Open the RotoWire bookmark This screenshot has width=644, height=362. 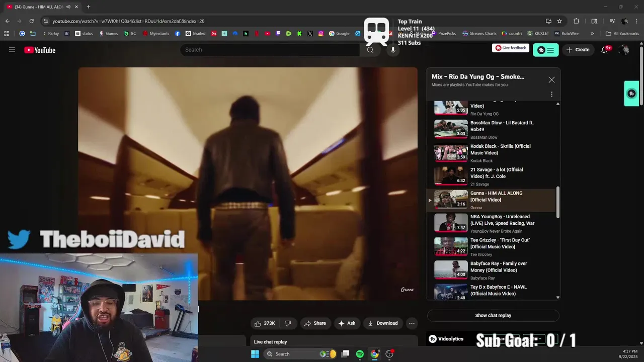point(567,34)
